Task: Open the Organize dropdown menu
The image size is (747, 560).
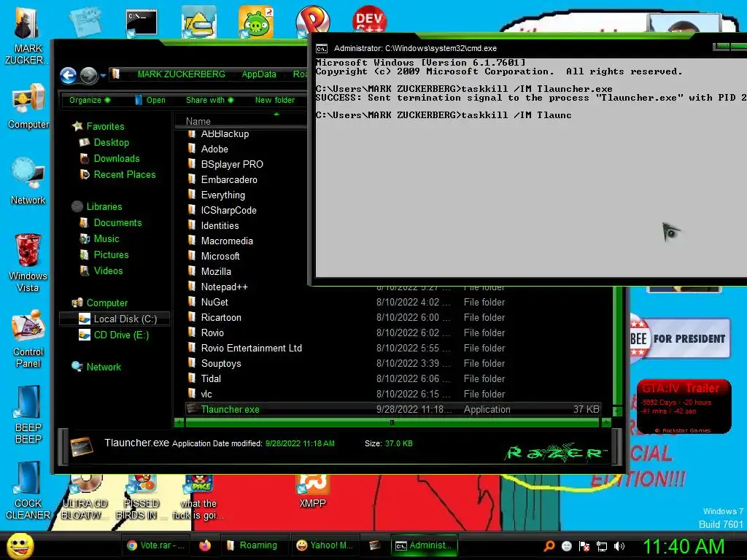Action: pos(89,100)
